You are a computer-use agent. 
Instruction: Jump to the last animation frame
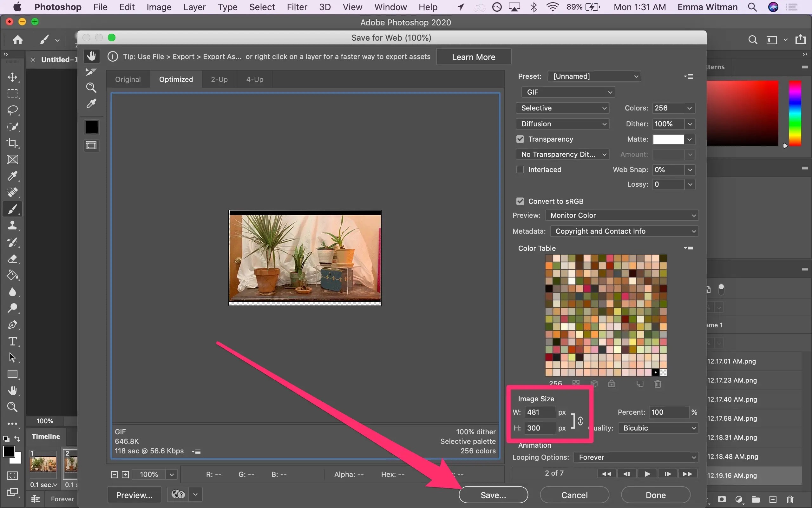point(687,474)
